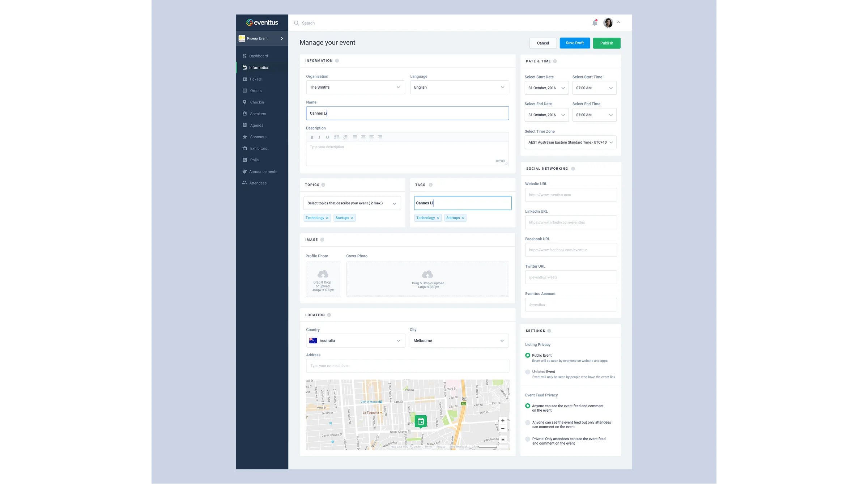Screen dimensions: 868x484
Task: Open the Time Zone dropdown
Action: coord(570,143)
